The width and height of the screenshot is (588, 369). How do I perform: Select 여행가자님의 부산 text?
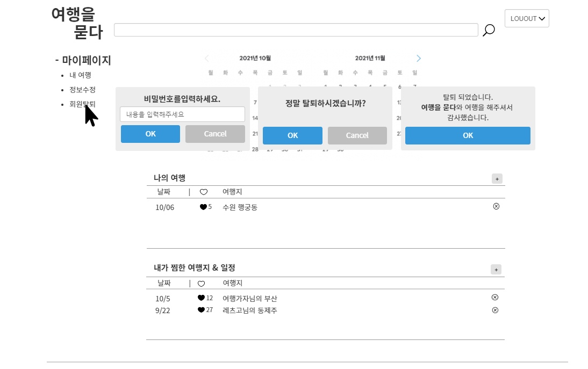[x=250, y=299]
